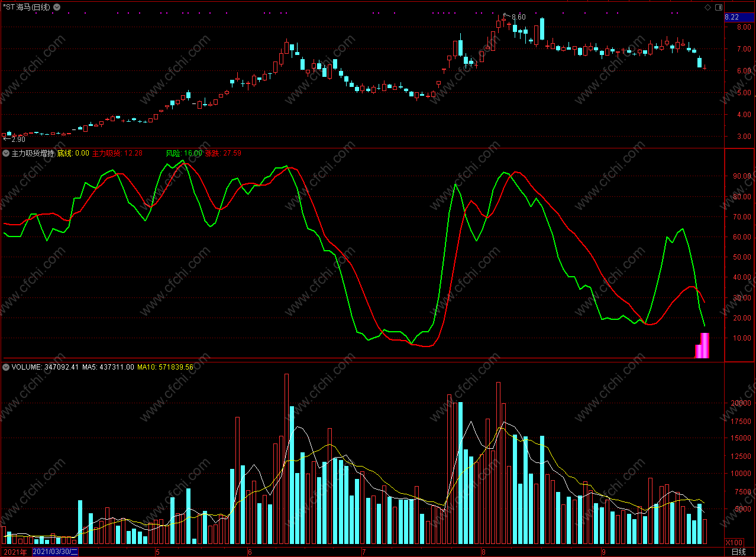Click month 7 marker on time axis
The image size is (756, 557).
(363, 552)
